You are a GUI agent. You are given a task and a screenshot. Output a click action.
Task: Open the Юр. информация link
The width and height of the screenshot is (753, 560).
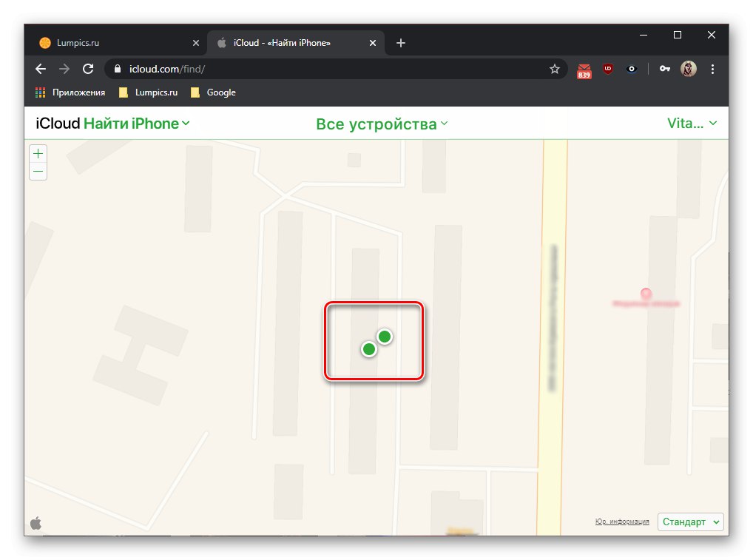coord(622,521)
